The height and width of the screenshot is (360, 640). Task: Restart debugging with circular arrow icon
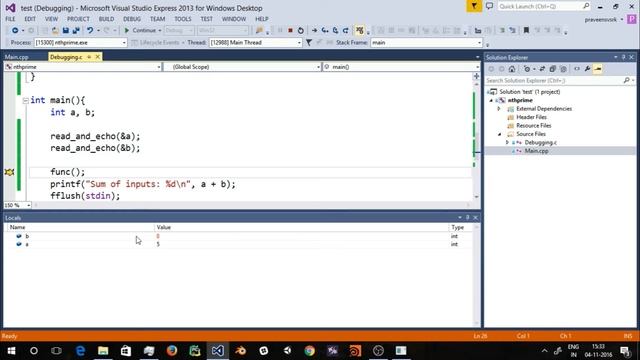(301, 31)
